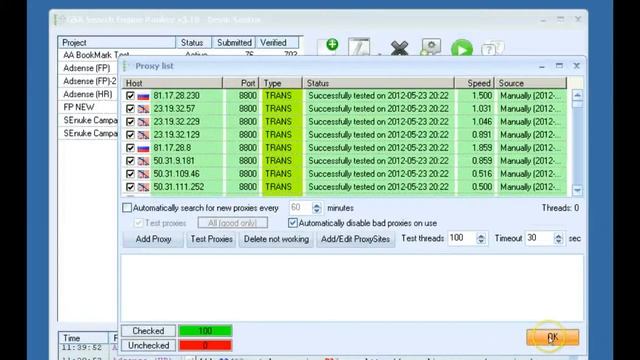Uncheck the proxy 81.17.28.230 checkbox

click(x=130, y=96)
